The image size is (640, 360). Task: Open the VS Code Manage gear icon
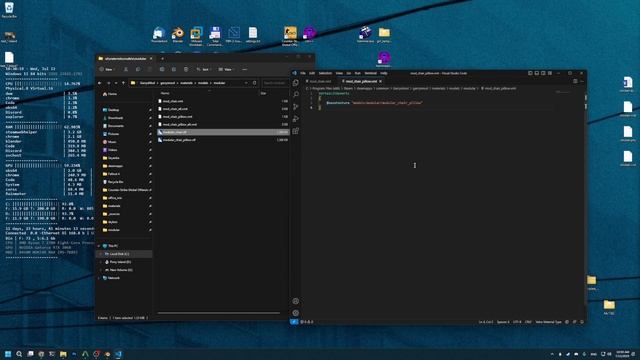pos(296,313)
